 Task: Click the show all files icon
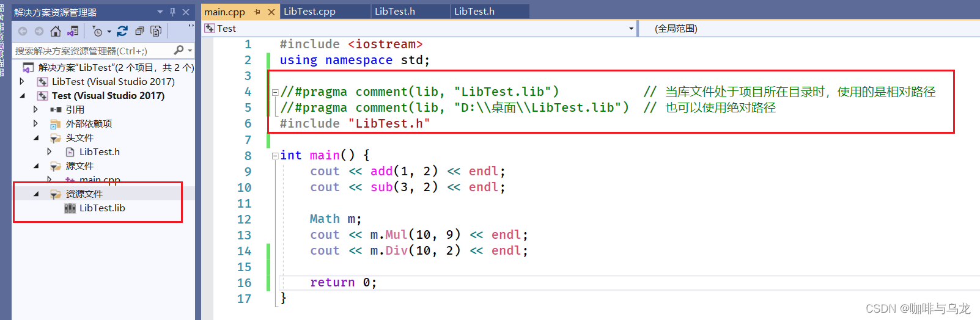click(x=156, y=31)
